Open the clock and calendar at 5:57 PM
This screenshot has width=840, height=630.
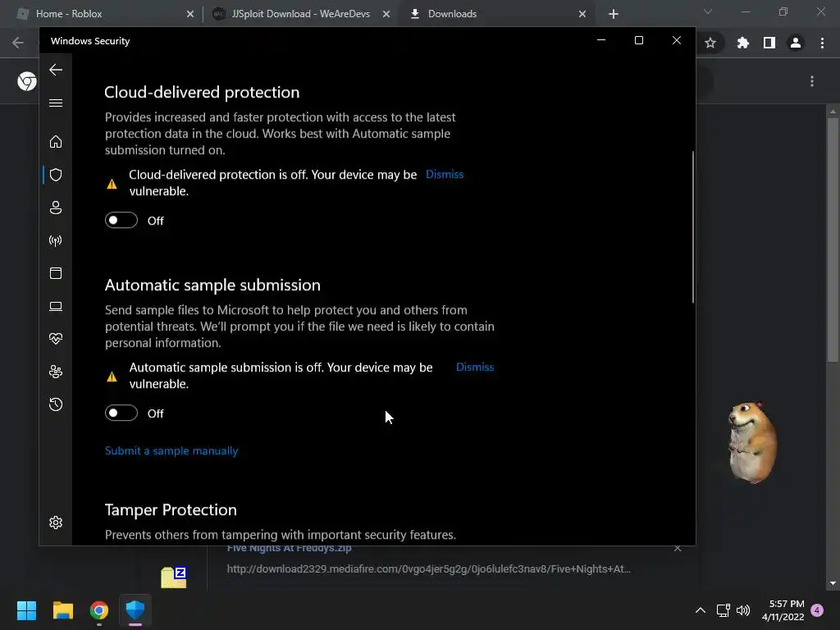[783, 610]
